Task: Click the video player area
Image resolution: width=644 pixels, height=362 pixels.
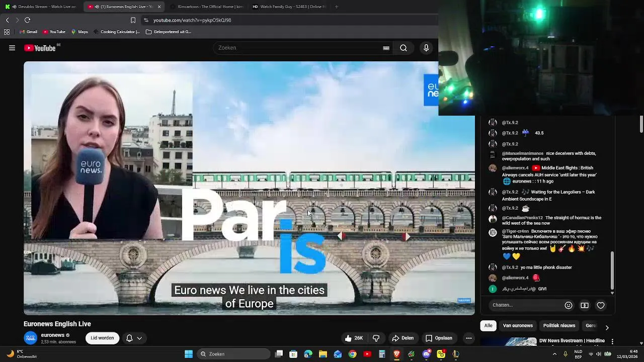Action: [x=249, y=188]
